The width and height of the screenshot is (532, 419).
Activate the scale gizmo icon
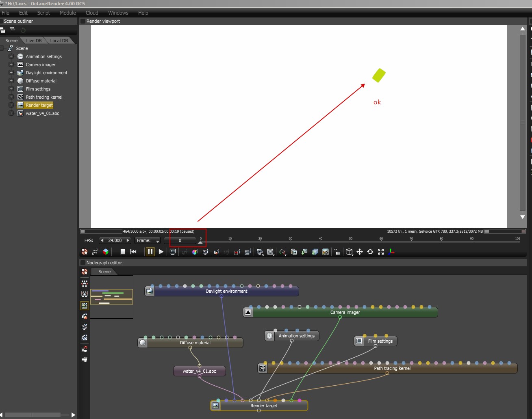tap(381, 252)
